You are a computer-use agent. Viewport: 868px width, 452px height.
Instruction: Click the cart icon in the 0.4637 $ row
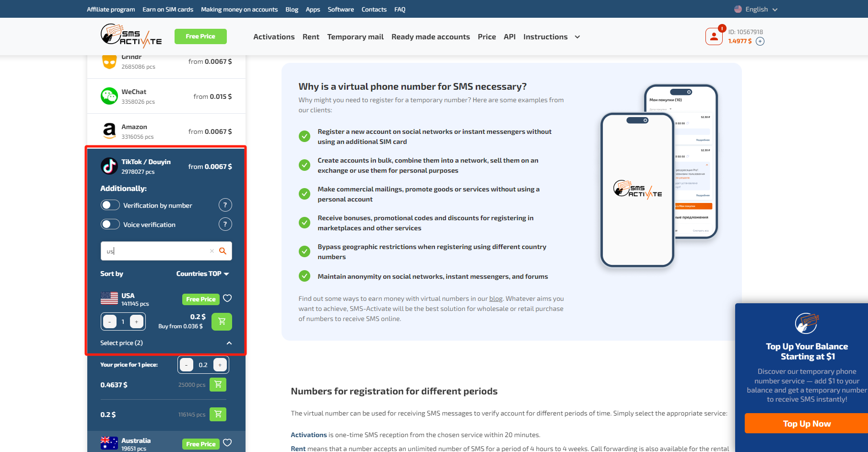218,384
